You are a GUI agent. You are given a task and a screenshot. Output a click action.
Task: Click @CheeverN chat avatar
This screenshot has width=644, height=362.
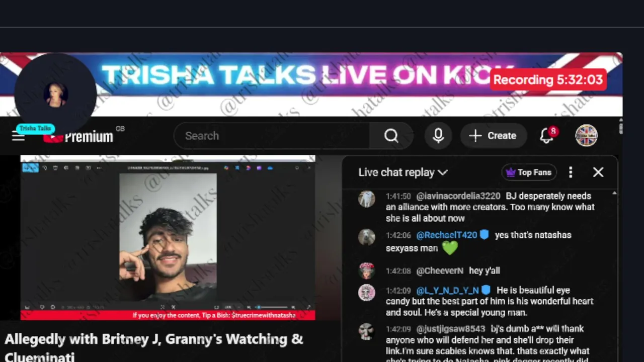pyautogui.click(x=366, y=271)
